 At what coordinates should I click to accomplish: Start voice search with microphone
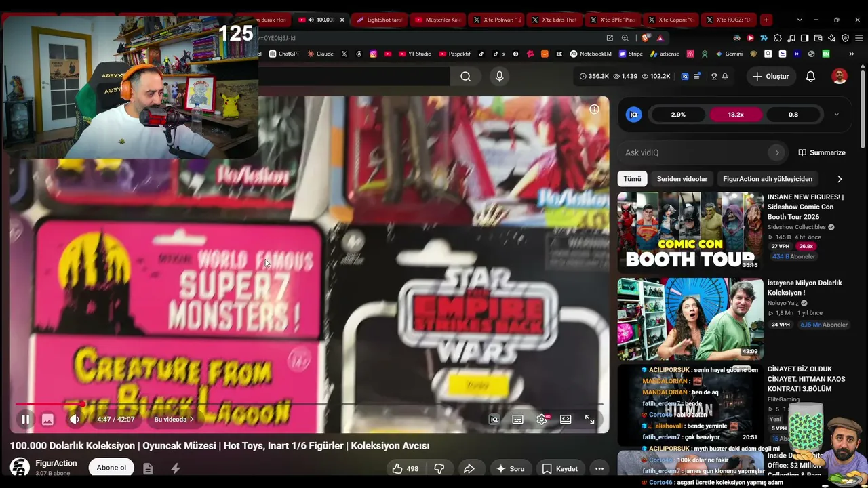[500, 77]
